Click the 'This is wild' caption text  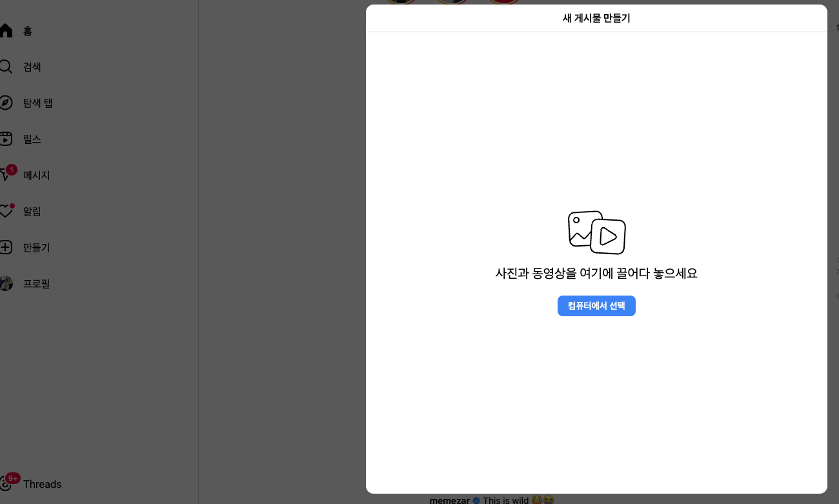tap(506, 500)
